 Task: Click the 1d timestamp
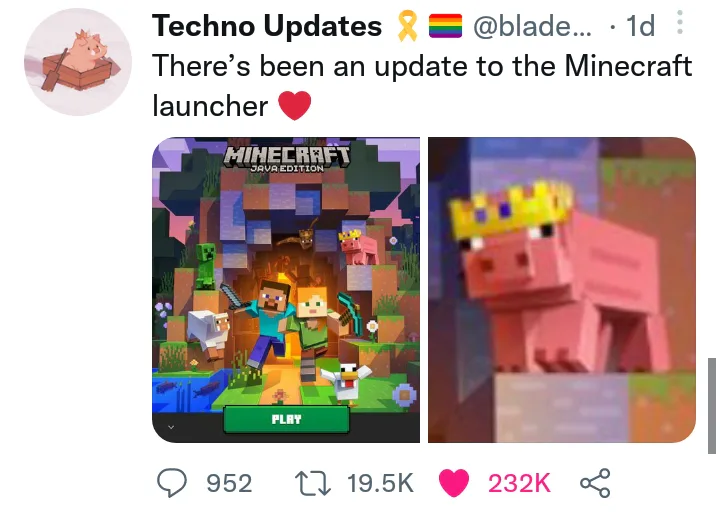[641, 26]
